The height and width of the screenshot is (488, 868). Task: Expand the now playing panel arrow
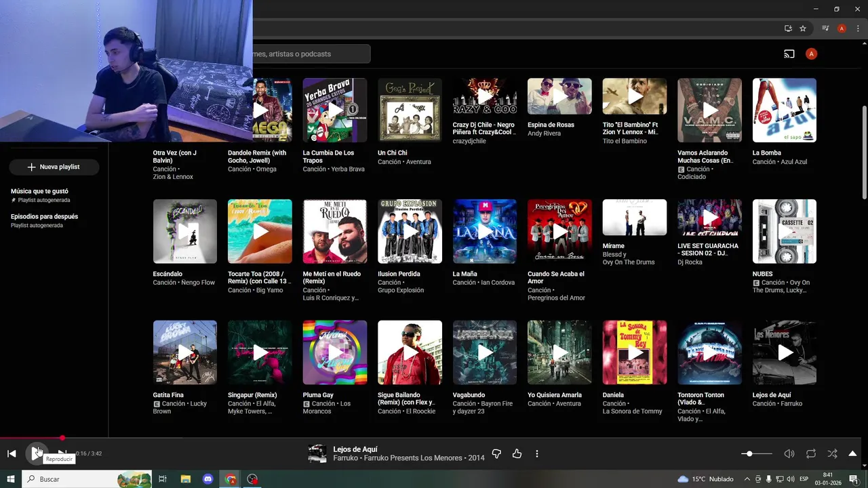[x=853, y=453]
